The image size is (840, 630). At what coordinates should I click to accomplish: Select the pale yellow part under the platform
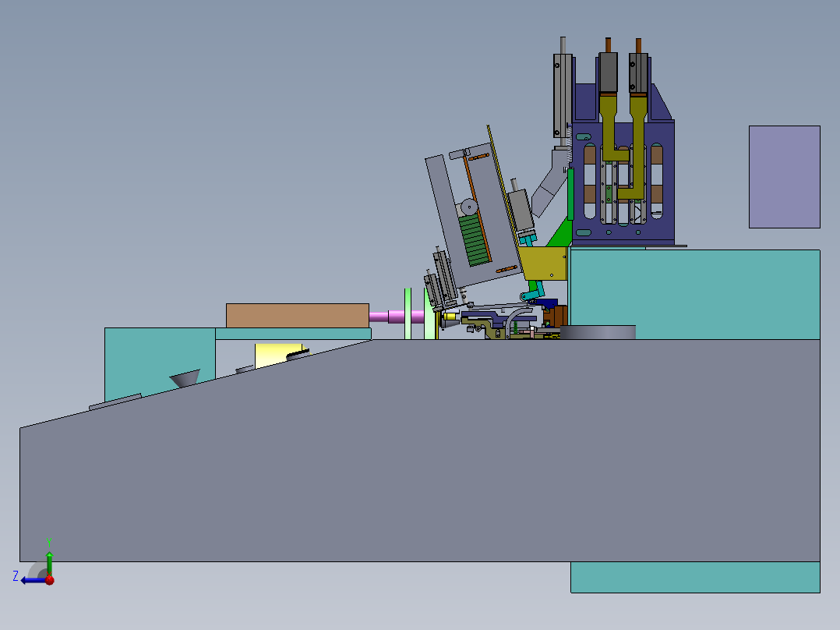(276, 355)
